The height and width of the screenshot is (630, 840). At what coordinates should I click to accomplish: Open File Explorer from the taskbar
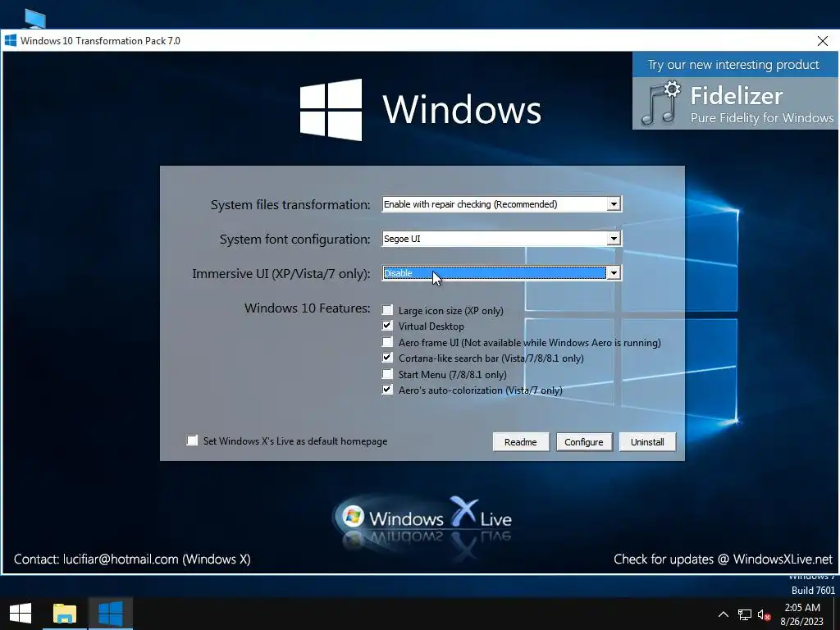64,614
